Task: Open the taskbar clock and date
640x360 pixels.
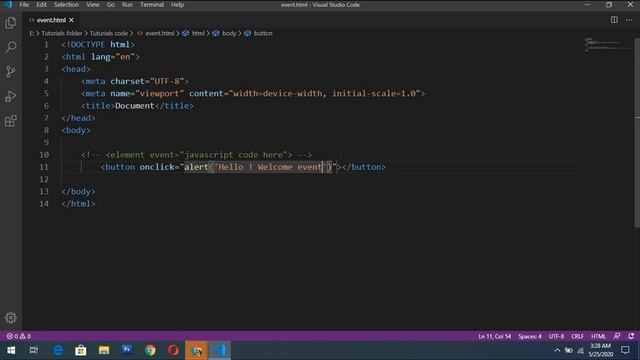Action: coord(600,350)
